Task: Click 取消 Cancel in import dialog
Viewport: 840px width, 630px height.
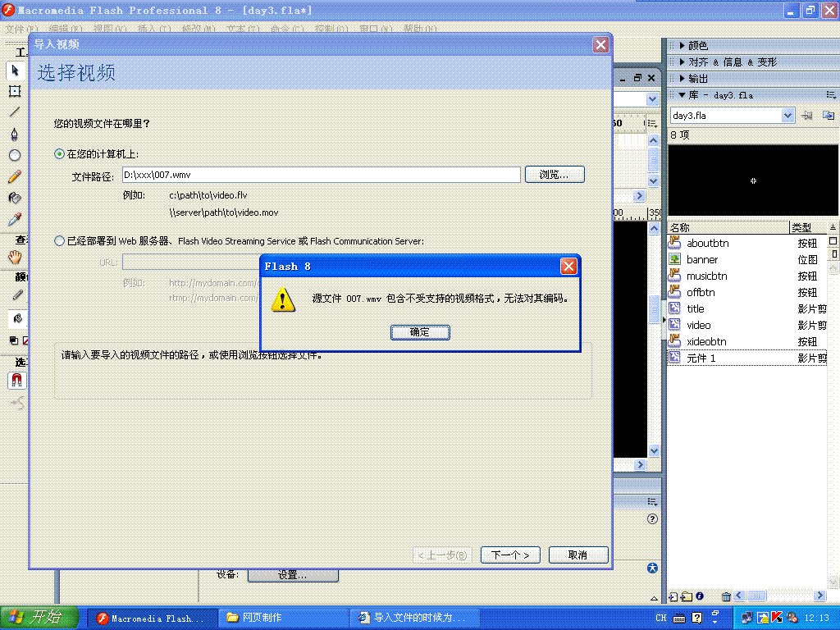Action: (x=578, y=555)
